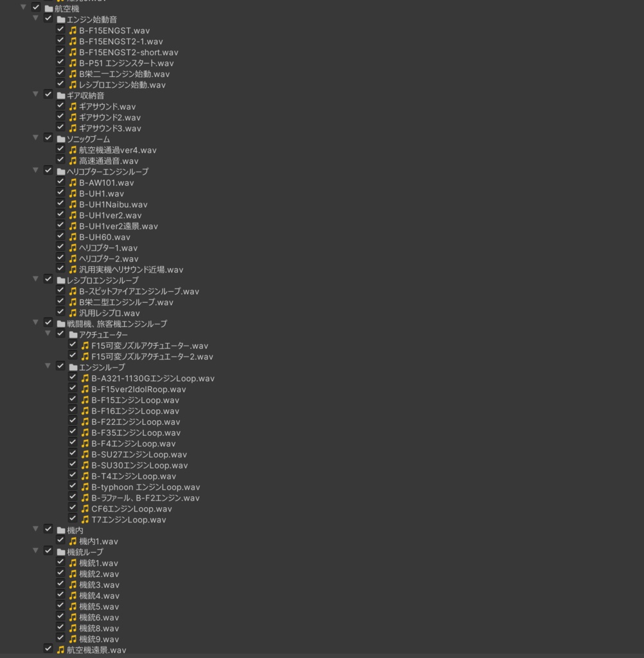Collapse the アクチュエーター subfolder
This screenshot has height=658, width=644.
pos(48,333)
